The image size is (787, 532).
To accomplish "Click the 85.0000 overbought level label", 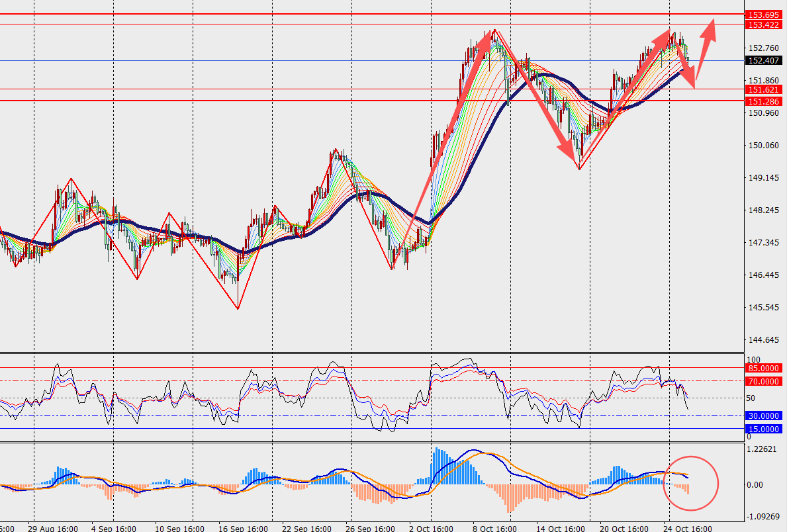I will tap(764, 368).
